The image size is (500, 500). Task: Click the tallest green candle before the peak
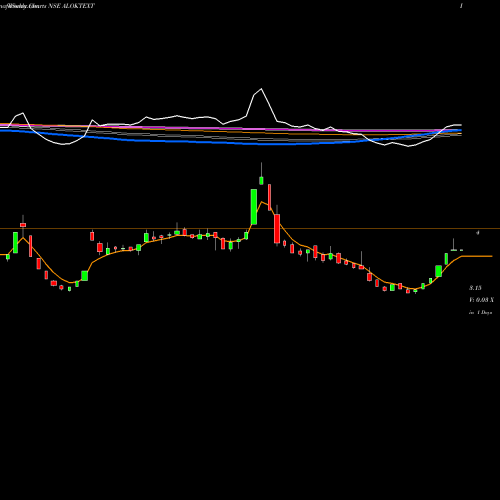pyautogui.click(x=254, y=207)
